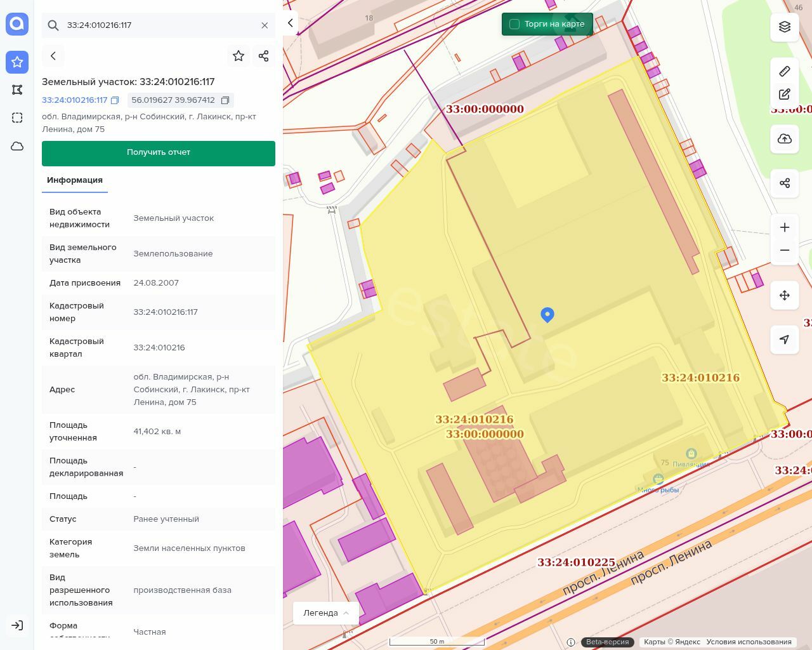
Task: Copy coordinates 56.019627 39.967412
Action: (x=225, y=100)
